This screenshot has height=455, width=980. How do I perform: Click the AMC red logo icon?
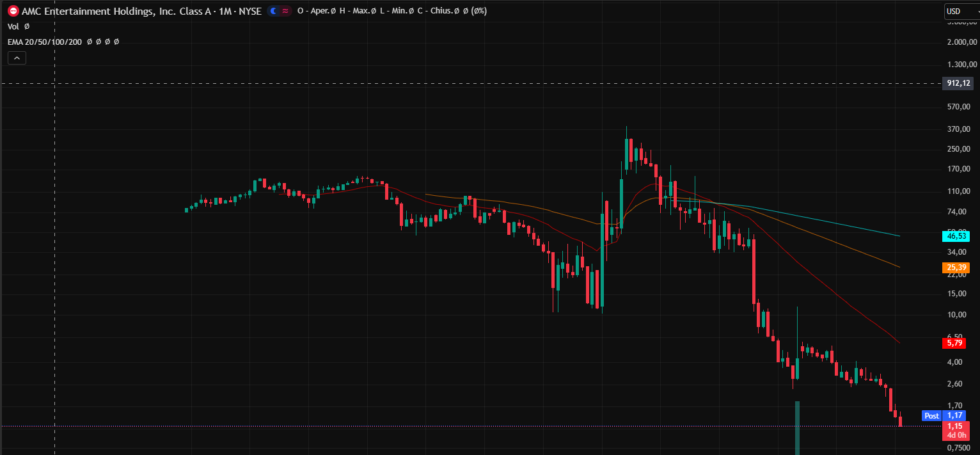[x=13, y=11]
